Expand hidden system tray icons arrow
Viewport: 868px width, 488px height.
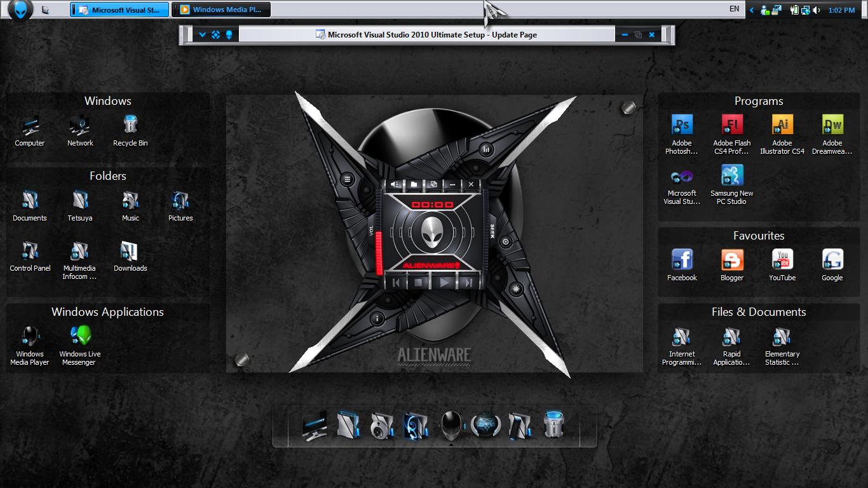(752, 10)
